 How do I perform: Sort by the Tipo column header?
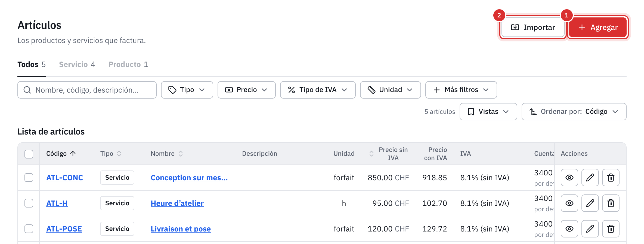coord(111,154)
